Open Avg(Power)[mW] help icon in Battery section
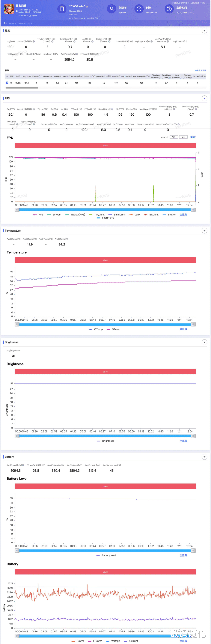 pyautogui.click(x=23, y=465)
